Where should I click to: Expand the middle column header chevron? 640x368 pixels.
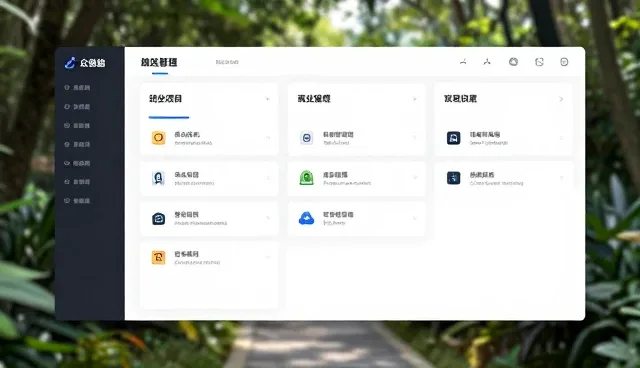tap(414, 99)
